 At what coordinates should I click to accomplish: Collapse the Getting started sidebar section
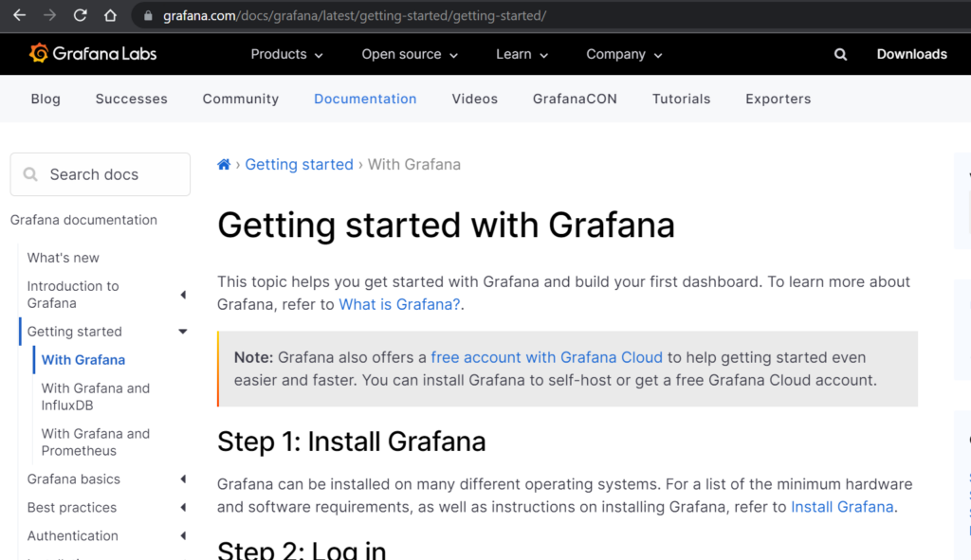[183, 332]
